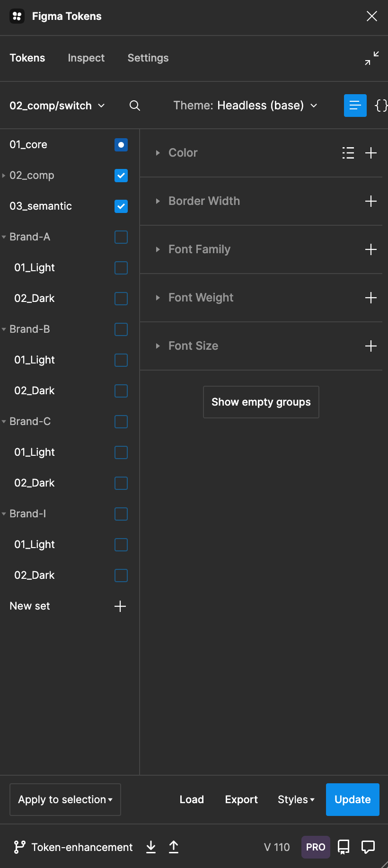Enable 01_Light under Brand-A
The image size is (388, 868).
click(x=121, y=268)
